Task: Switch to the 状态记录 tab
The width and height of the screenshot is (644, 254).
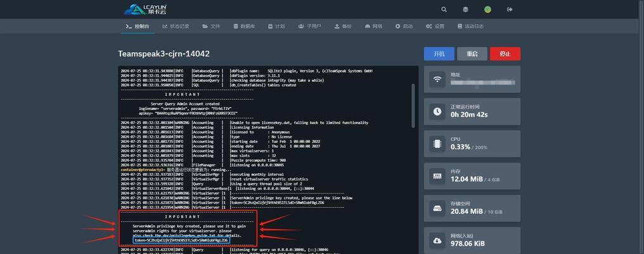Action: 176,26
